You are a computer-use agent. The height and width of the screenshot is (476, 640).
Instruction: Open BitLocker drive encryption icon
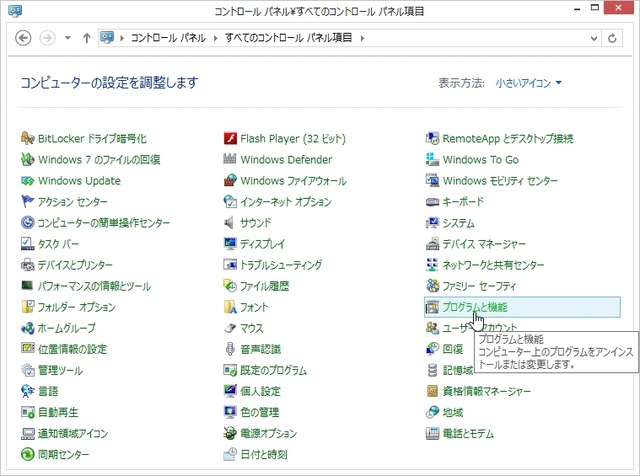click(27, 138)
